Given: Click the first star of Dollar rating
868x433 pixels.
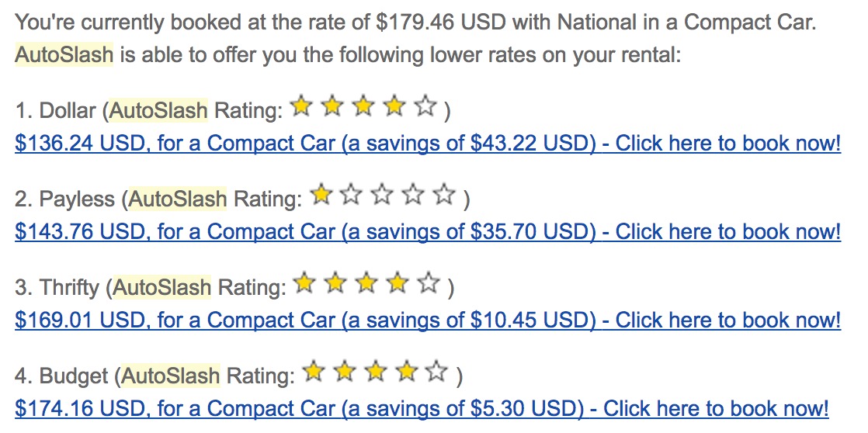Looking at the screenshot, I should [x=300, y=107].
